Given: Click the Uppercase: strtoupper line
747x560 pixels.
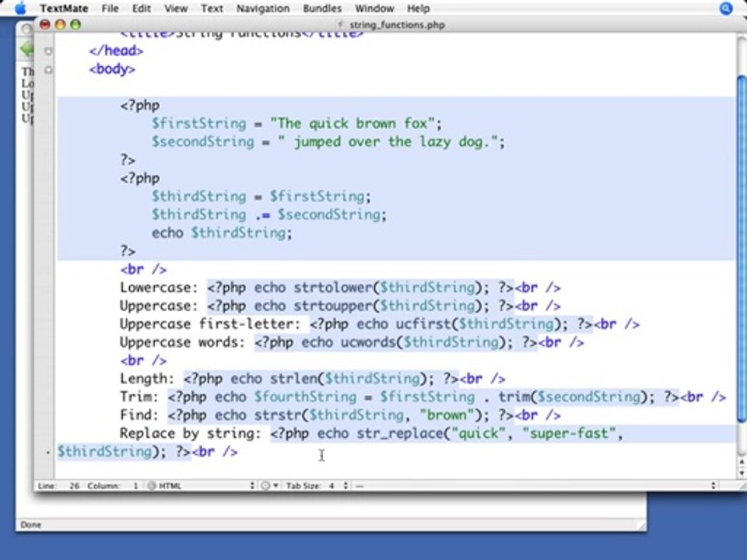Looking at the screenshot, I should (340, 306).
